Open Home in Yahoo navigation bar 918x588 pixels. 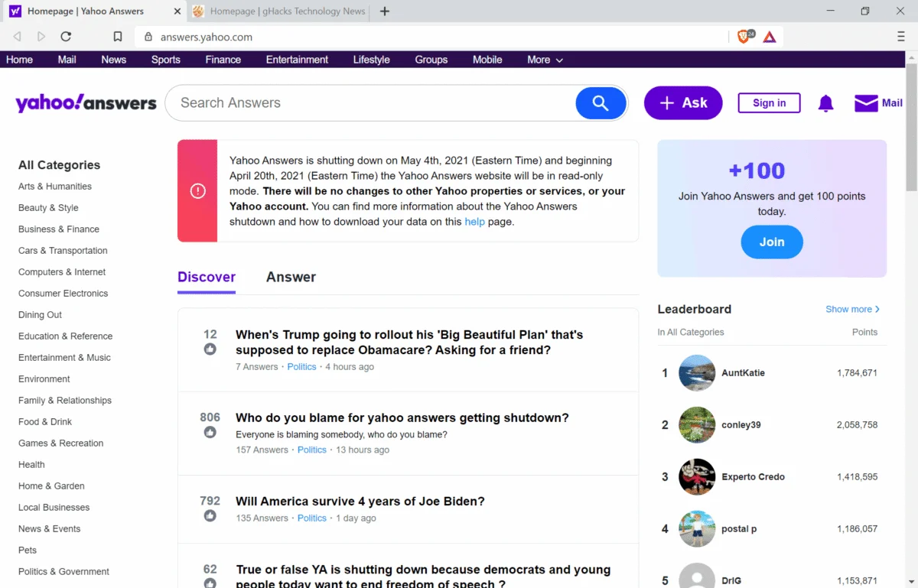(19, 60)
